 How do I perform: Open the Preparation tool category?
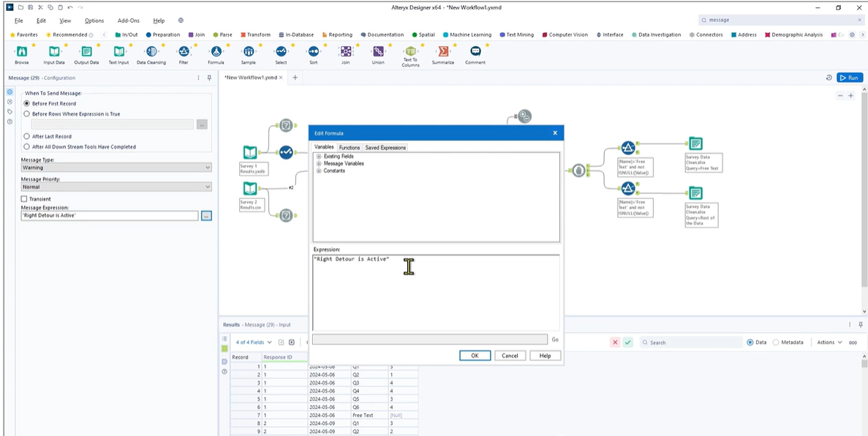pos(163,34)
